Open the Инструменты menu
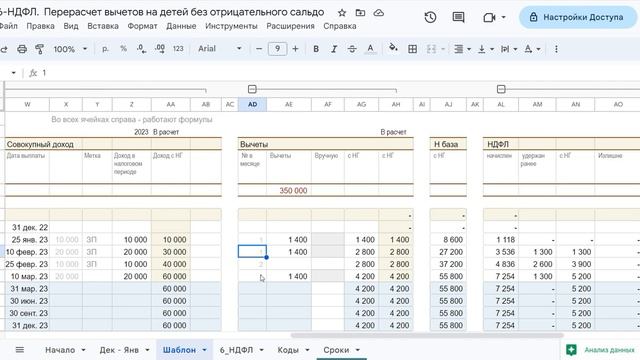 coord(231,26)
